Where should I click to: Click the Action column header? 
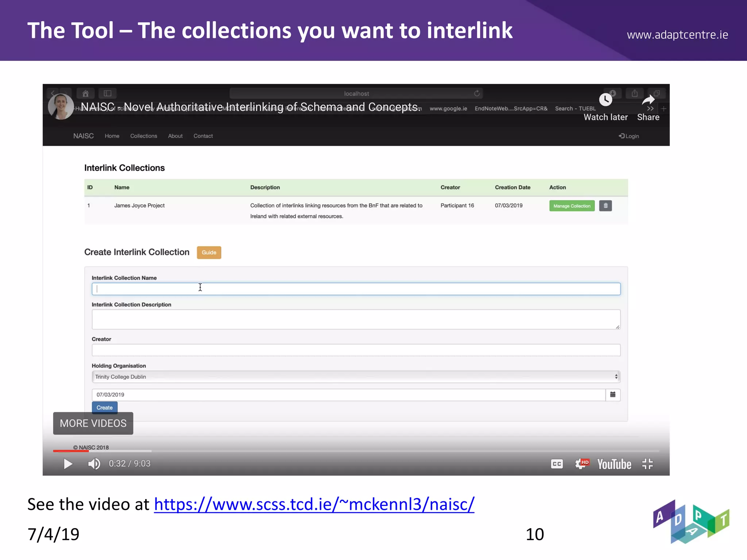click(x=557, y=187)
